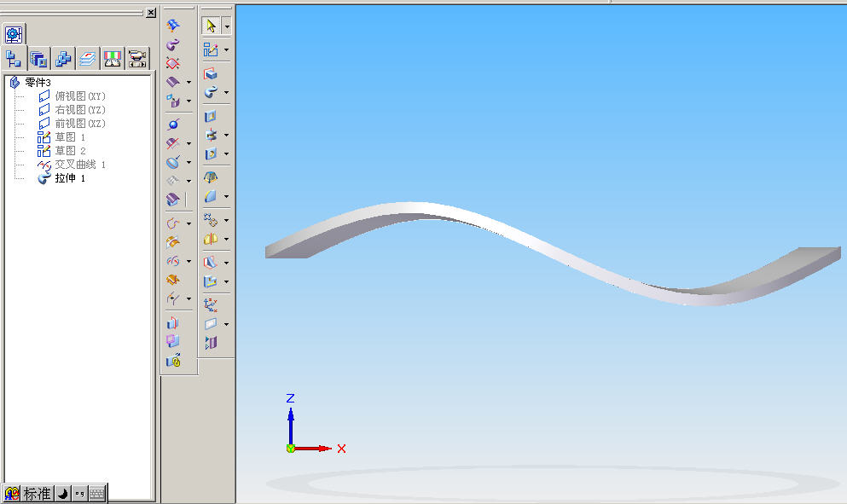The width and height of the screenshot is (847, 504).
Task: Start the Sketch tool in features toolbar
Action: [x=211, y=49]
